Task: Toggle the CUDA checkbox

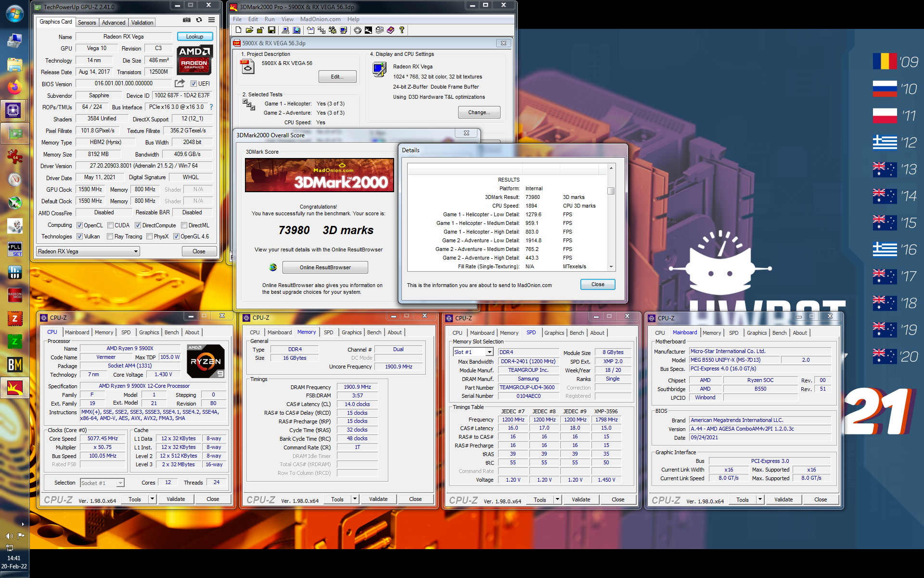Action: [x=111, y=225]
